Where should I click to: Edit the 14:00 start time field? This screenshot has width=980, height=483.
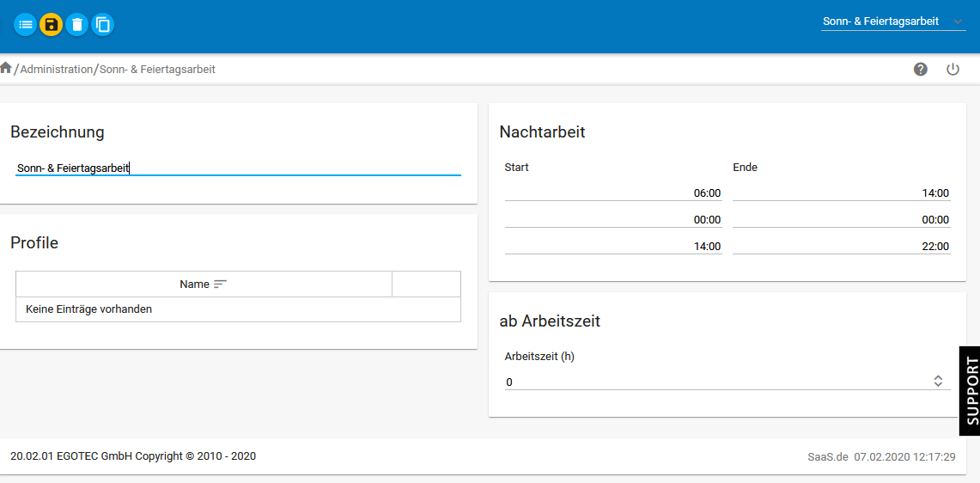click(613, 247)
